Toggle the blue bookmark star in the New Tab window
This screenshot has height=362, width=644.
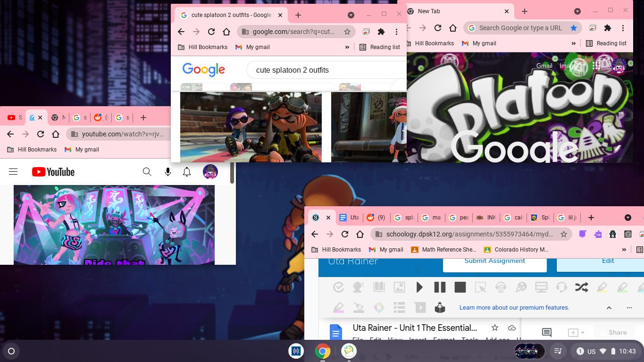pyautogui.click(x=574, y=28)
